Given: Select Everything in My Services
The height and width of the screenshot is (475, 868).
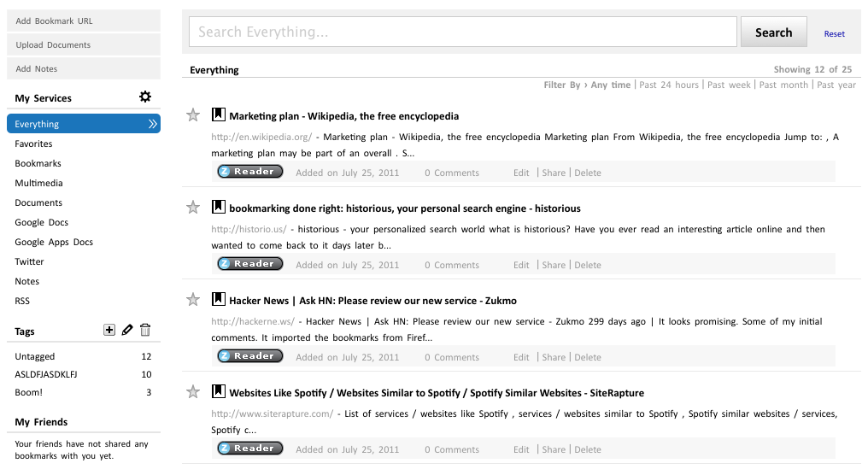Looking at the screenshot, I should [x=84, y=124].
